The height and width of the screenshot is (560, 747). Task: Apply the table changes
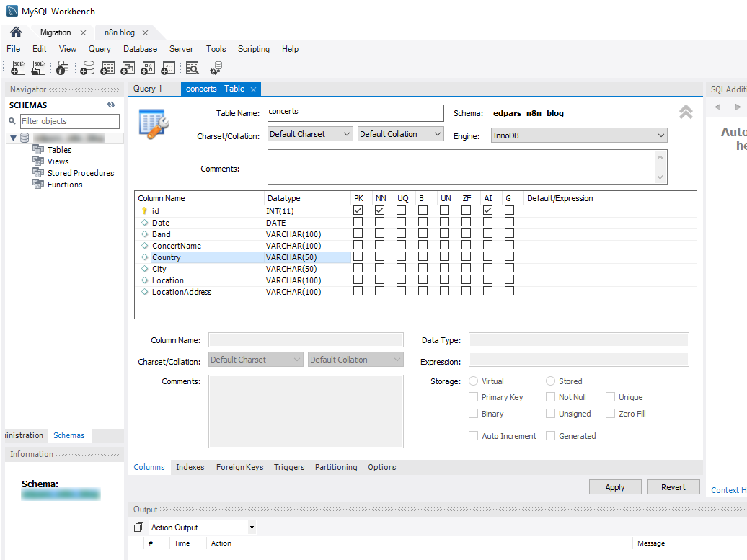point(614,486)
